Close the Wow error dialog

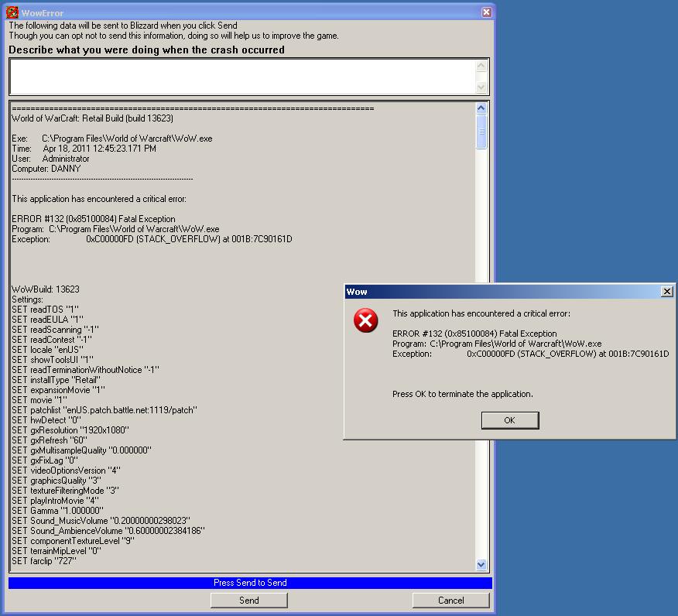666,291
